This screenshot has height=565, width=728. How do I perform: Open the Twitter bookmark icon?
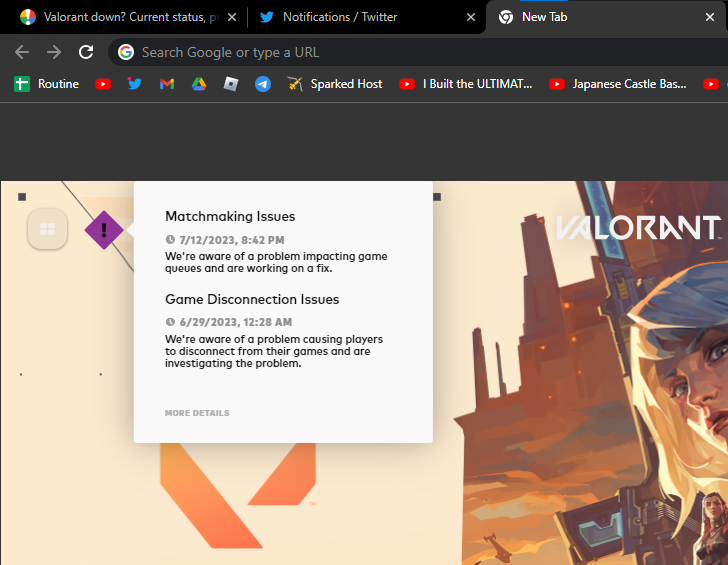pos(135,84)
